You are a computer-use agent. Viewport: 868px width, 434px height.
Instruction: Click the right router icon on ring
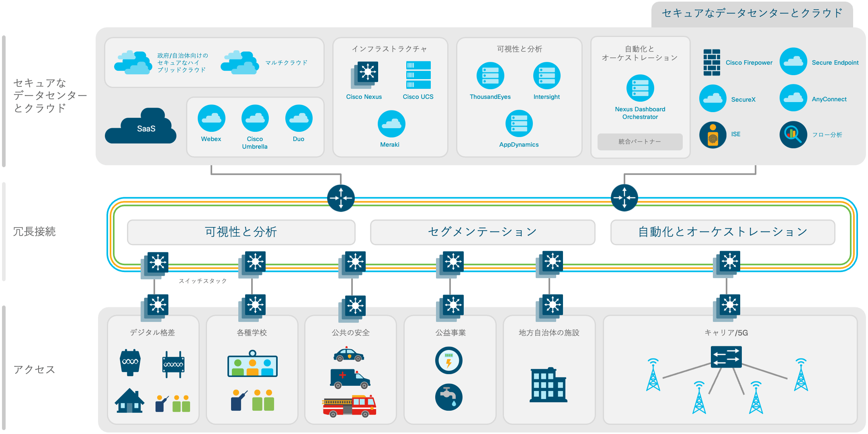click(x=624, y=198)
